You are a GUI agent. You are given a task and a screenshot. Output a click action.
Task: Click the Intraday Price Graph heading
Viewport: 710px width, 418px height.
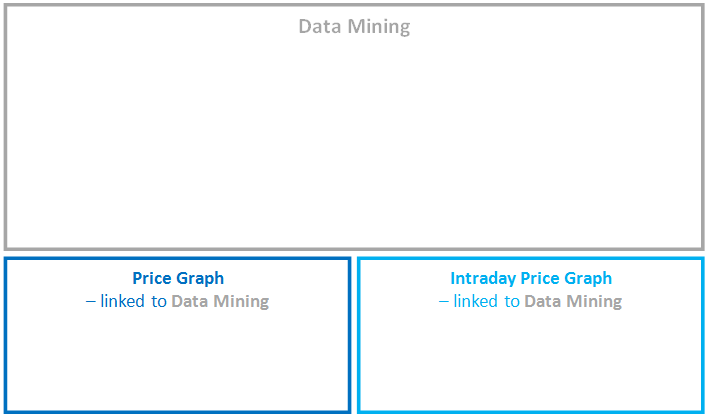(x=531, y=278)
